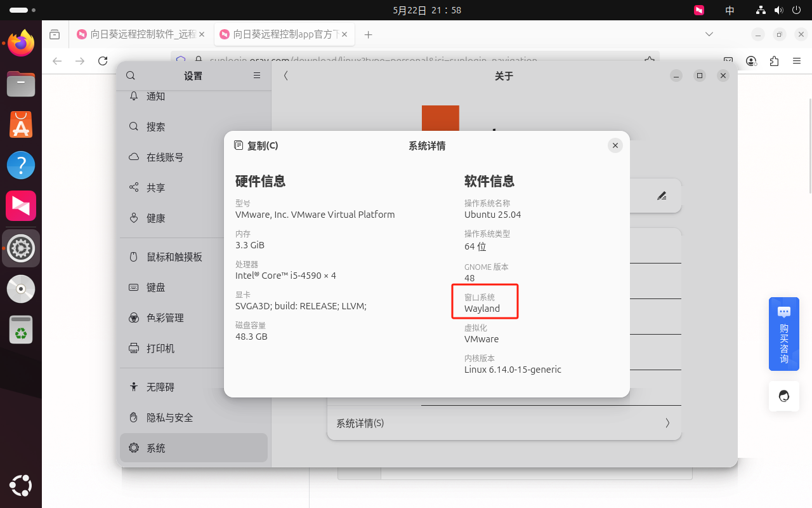Open Sunlogin remote control dock icon
The width and height of the screenshot is (812, 508).
click(x=21, y=206)
